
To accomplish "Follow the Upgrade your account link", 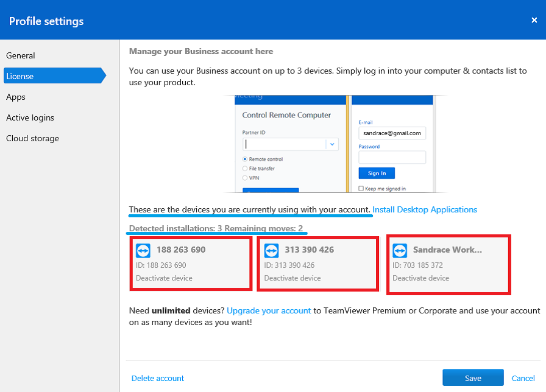I will (x=269, y=310).
